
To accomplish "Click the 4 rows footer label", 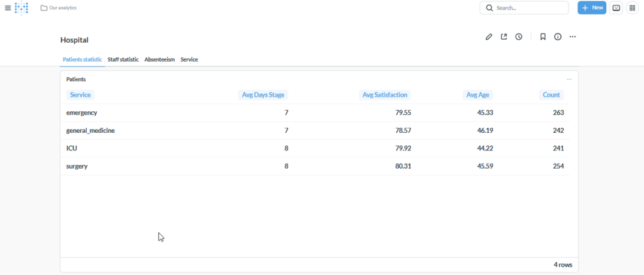I will tap(563, 265).
